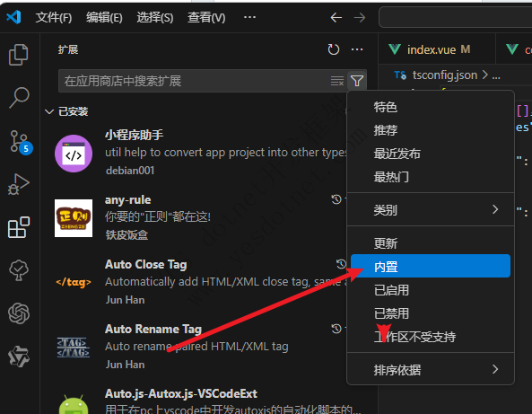
Task: Open the 文件(F) menu
Action: tap(54, 17)
